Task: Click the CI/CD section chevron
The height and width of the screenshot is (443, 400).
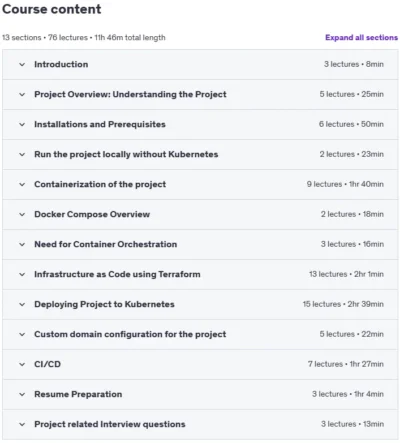Action: click(22, 365)
